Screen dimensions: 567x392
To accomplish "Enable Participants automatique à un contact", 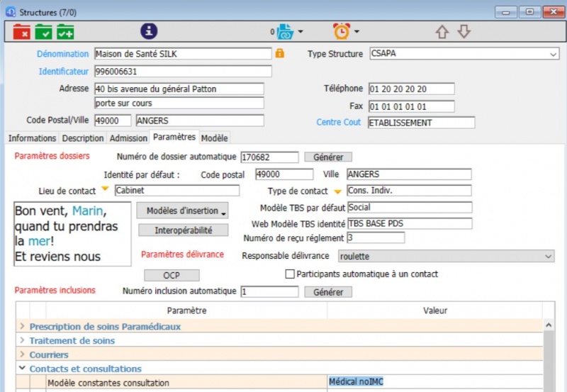I will [x=289, y=274].
